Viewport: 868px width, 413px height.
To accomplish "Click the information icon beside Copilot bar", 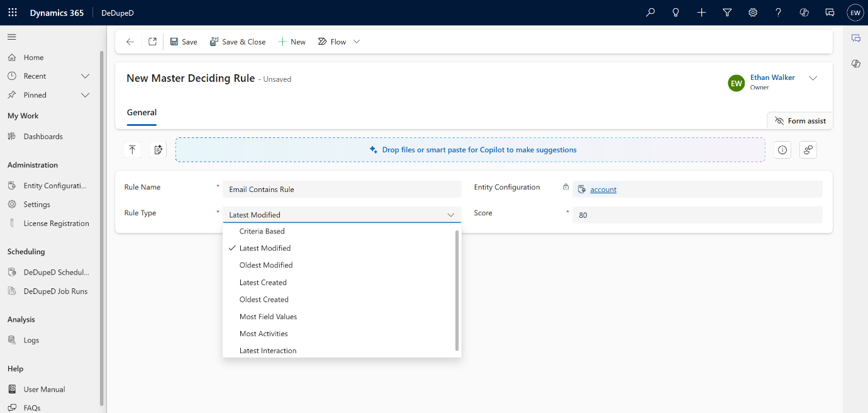I will click(x=782, y=150).
